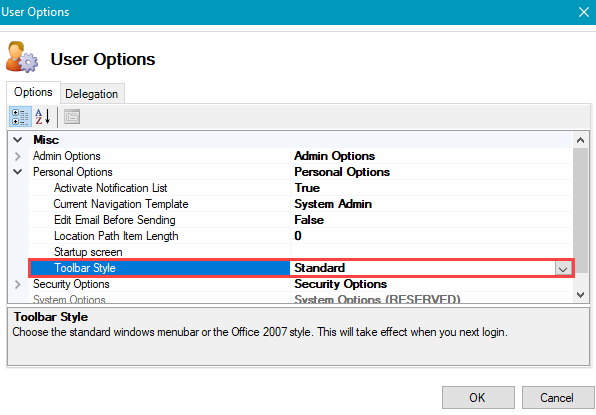Open the Toolbar Style dropdown arrow

pos(563,269)
